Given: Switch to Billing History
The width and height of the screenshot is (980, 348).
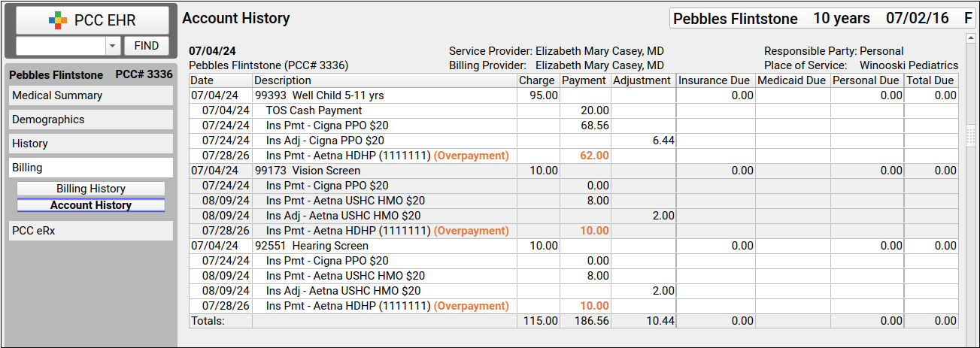Looking at the screenshot, I should click(91, 189).
